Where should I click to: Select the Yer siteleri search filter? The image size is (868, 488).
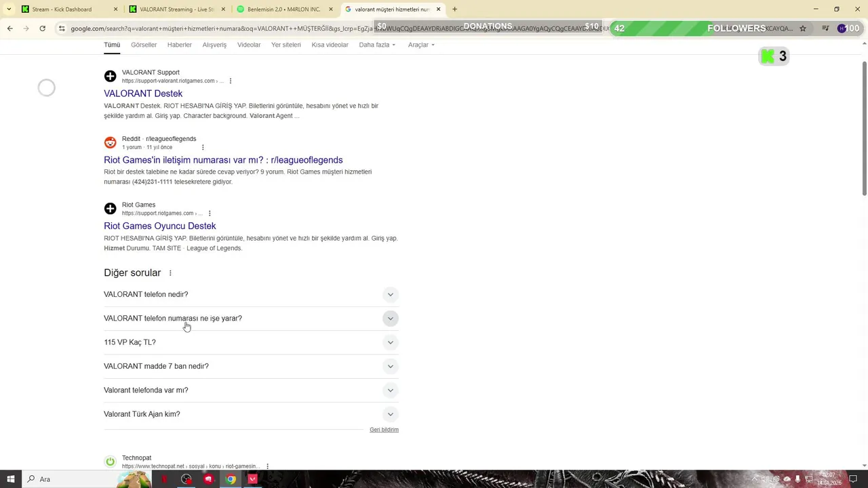coord(286,45)
